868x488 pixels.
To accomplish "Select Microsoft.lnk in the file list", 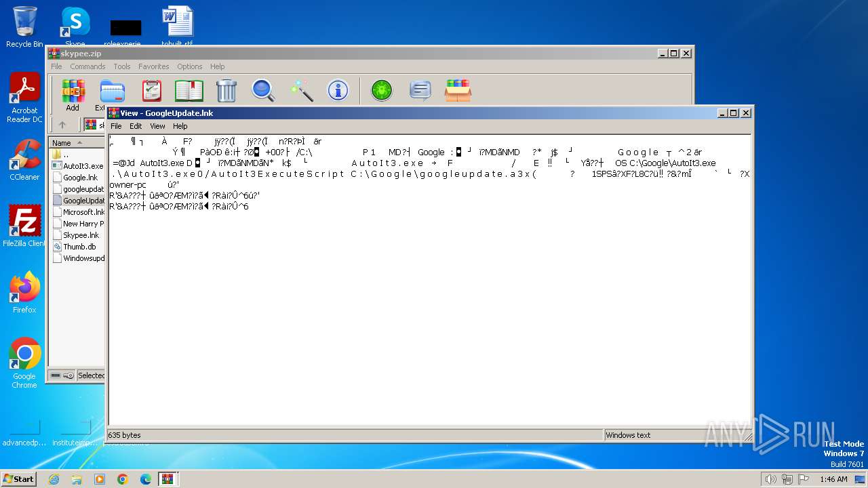I will tap(78, 212).
